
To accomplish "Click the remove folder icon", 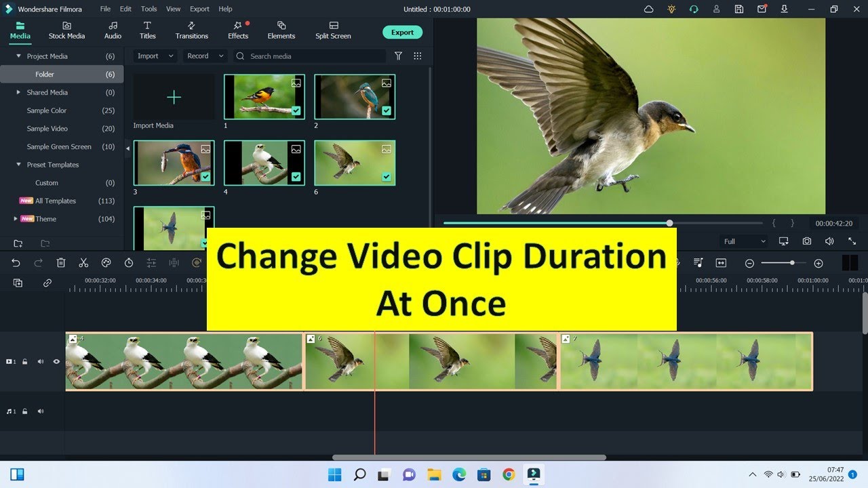I will pyautogui.click(x=45, y=243).
